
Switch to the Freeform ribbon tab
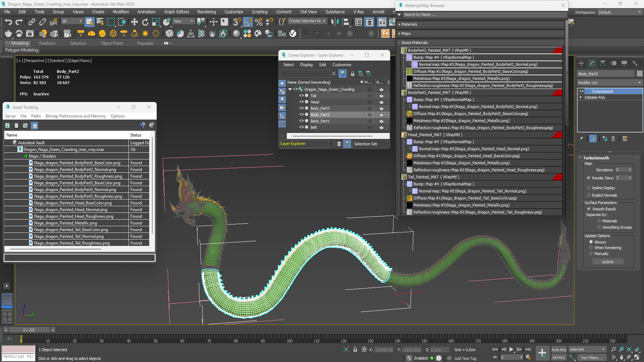[x=47, y=43]
